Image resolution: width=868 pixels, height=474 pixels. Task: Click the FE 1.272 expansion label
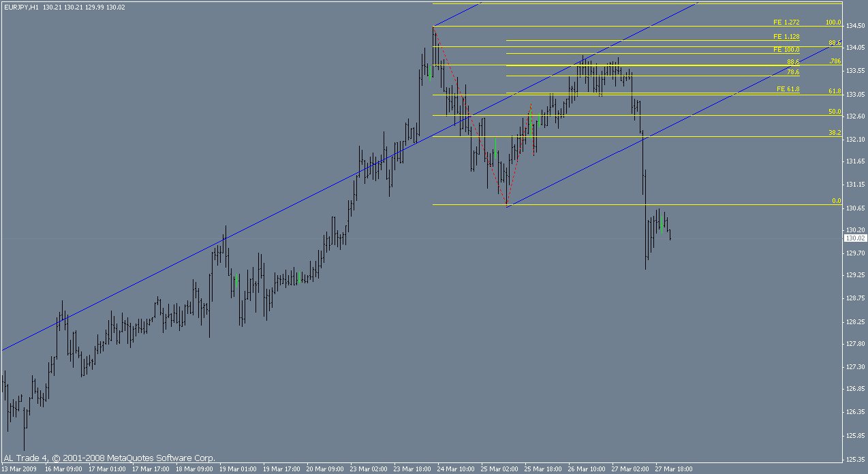coord(786,22)
